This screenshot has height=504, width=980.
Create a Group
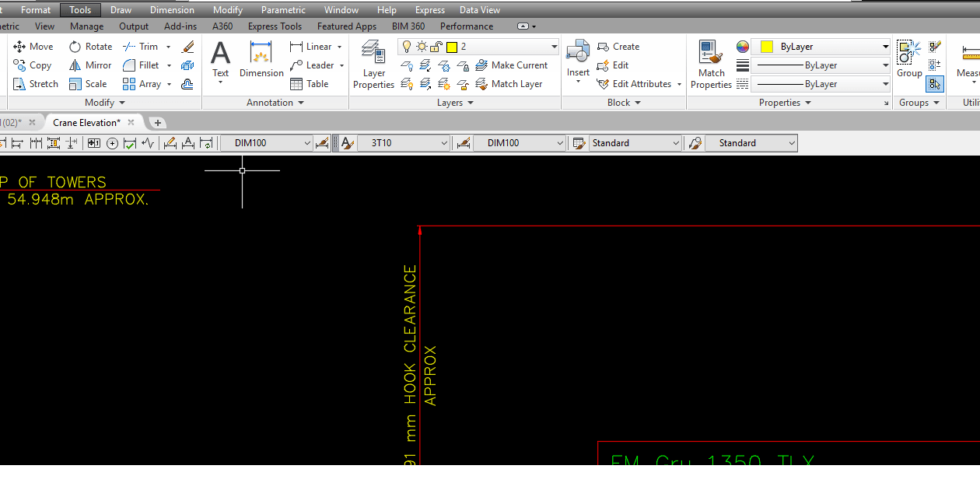click(x=909, y=58)
